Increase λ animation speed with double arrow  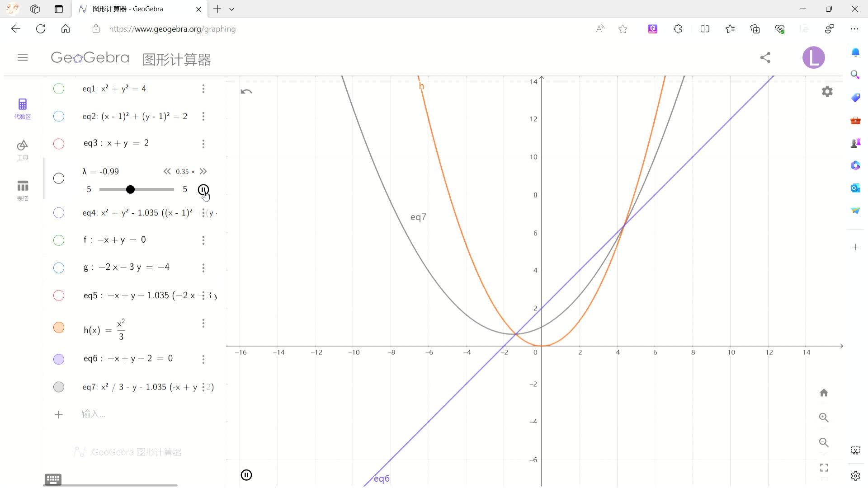click(203, 171)
